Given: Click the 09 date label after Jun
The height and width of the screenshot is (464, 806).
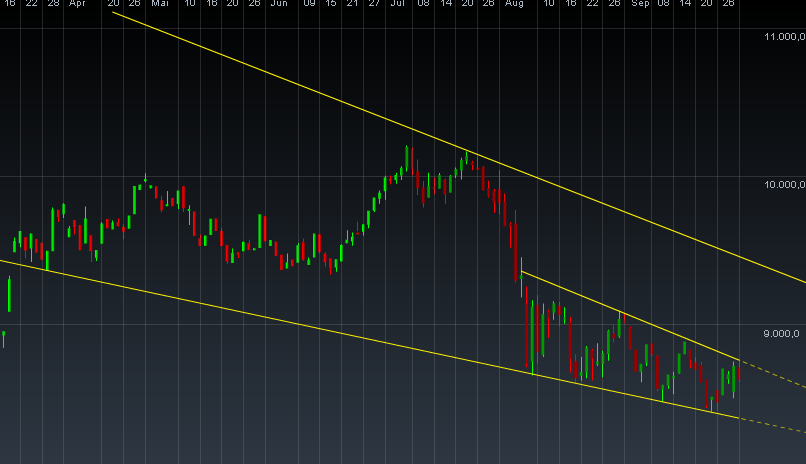Looking at the screenshot, I should coord(309,4).
